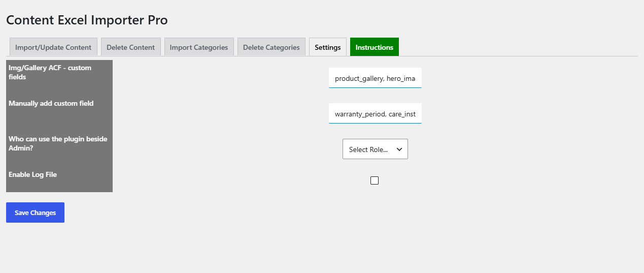Click the Save Changes button
The width and height of the screenshot is (644, 273).
point(35,213)
